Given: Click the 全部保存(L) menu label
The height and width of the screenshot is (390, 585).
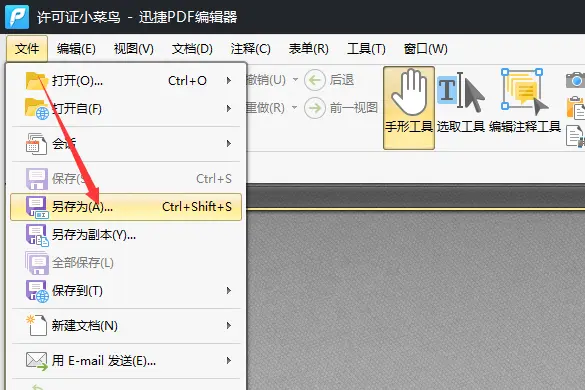Looking at the screenshot, I should pos(83,263).
